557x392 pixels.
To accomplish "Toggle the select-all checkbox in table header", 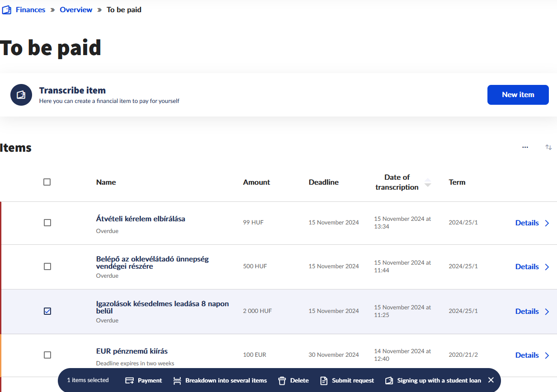I will pos(47,182).
